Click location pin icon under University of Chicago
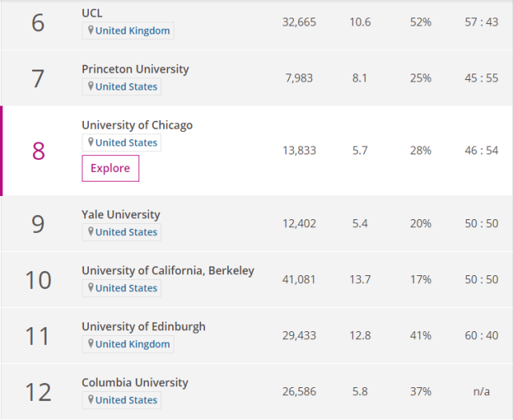Image resolution: width=513 pixels, height=420 pixels. pos(90,142)
